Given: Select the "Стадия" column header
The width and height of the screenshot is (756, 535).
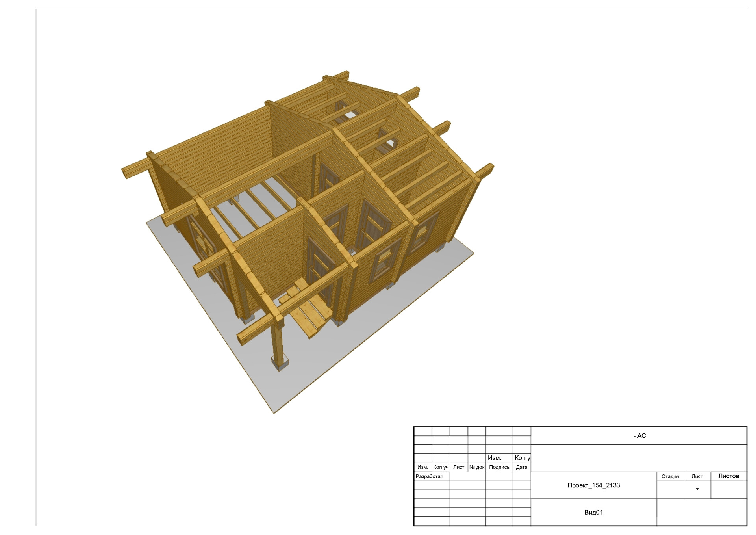Looking at the screenshot, I should 670,476.
